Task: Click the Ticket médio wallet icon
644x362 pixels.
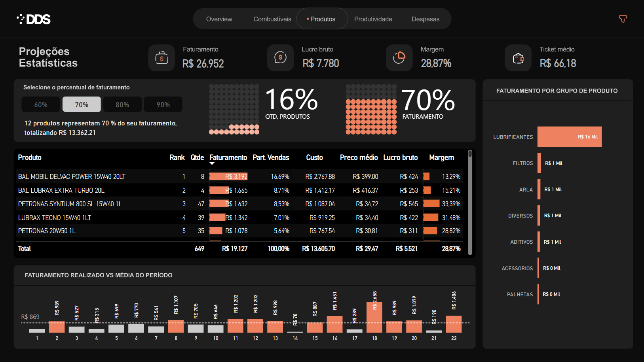Action: pos(518,58)
